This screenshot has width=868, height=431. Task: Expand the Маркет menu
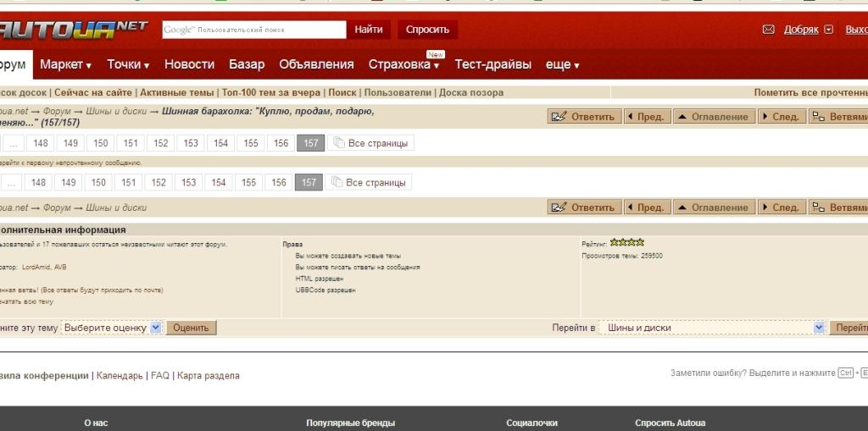tap(65, 64)
